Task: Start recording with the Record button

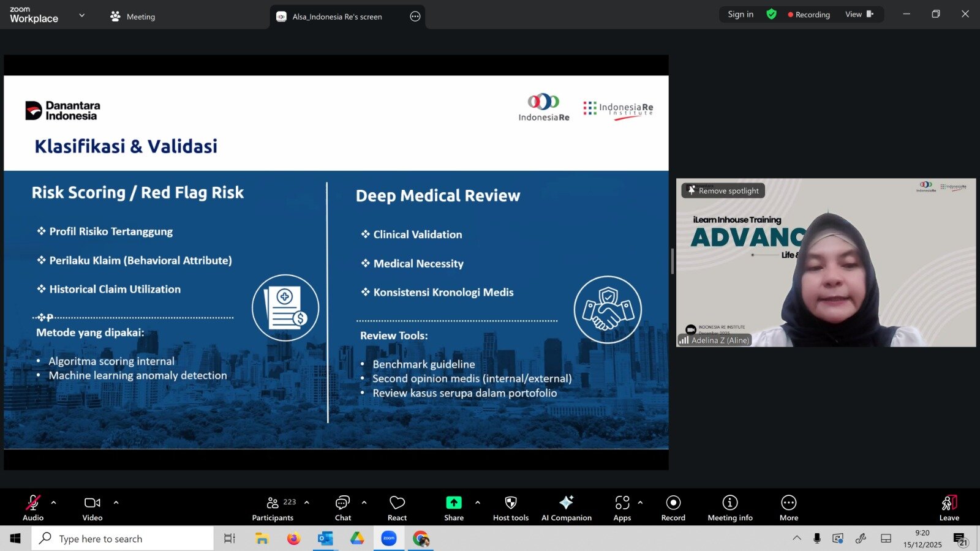Action: point(673,508)
